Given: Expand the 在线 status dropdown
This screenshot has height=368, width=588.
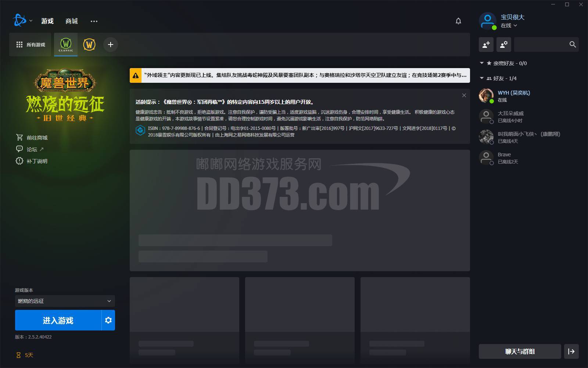Looking at the screenshot, I should coord(509,25).
